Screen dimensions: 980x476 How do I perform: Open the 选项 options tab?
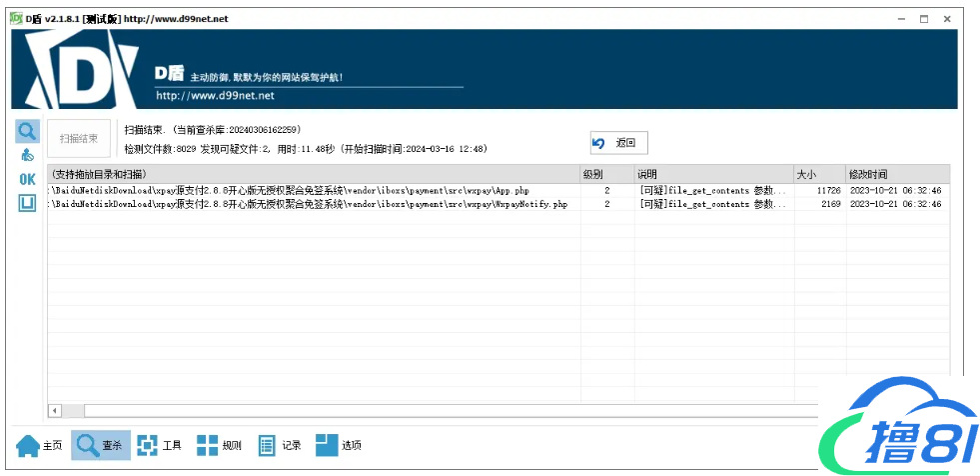(339, 445)
